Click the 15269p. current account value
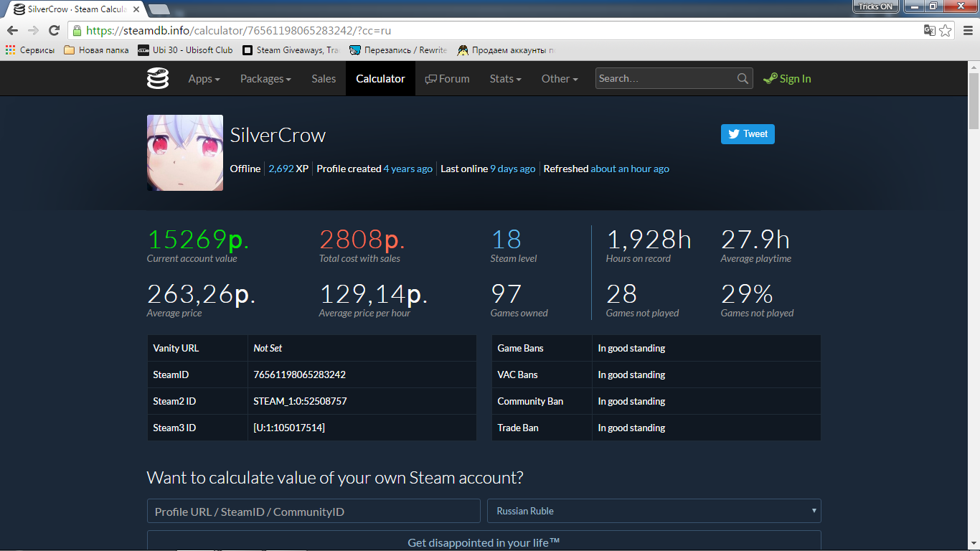 (198, 240)
